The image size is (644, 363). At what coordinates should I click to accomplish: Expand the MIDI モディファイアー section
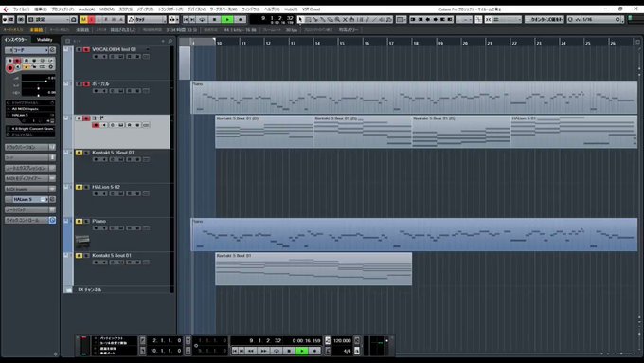[30, 178]
